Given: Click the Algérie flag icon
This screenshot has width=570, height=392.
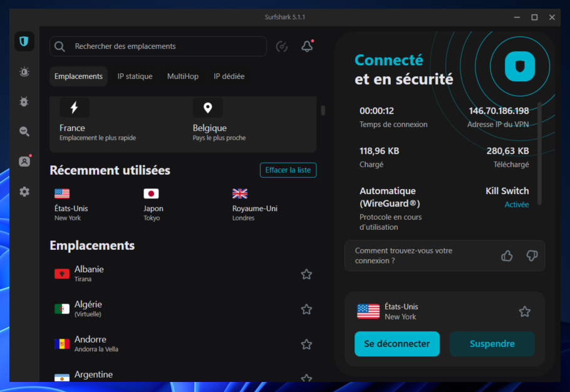Looking at the screenshot, I should (x=62, y=309).
